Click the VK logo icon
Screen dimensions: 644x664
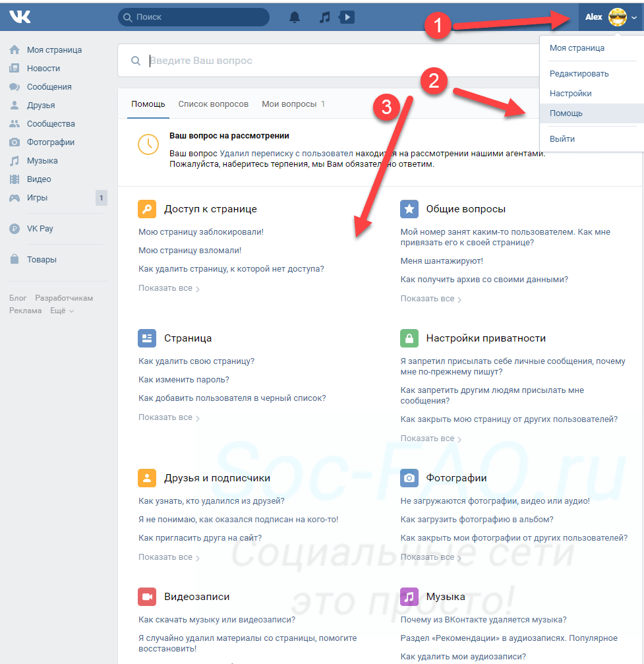pyautogui.click(x=20, y=16)
